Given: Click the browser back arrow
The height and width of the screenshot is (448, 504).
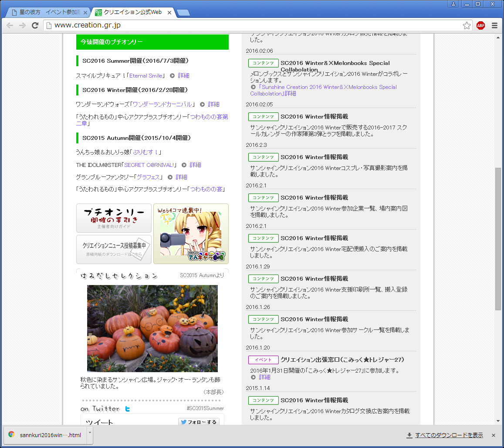Looking at the screenshot, I should pyautogui.click(x=10, y=25).
